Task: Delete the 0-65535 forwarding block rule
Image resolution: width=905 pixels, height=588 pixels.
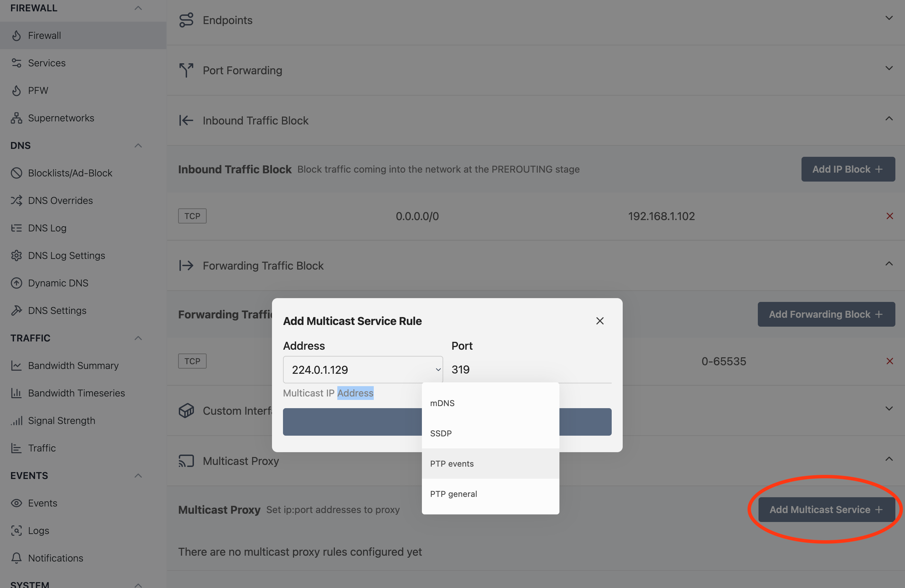Action: (890, 361)
